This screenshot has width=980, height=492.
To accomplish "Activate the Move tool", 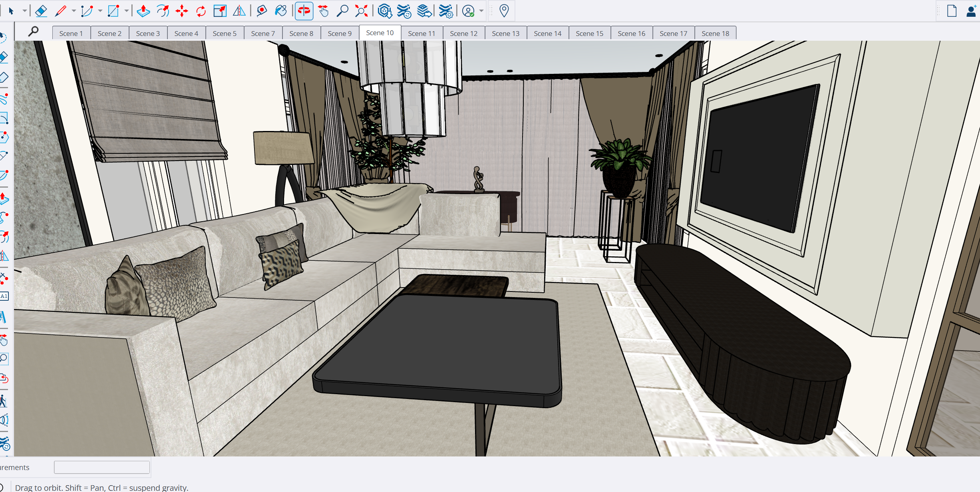I will (182, 11).
